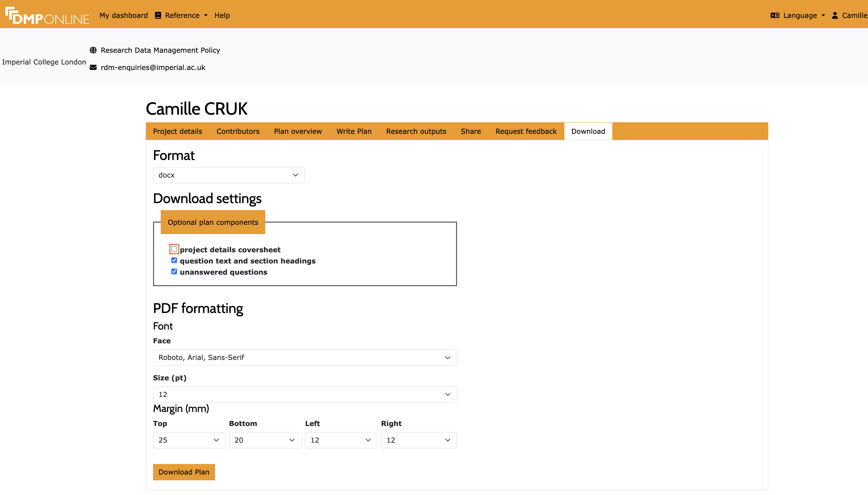The height and width of the screenshot is (495, 868).
Task: Open the font Face dropdown
Action: click(x=305, y=358)
